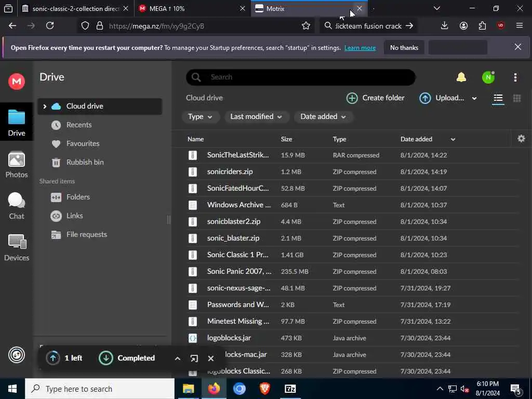Open the three-dot more options menu
532x399 pixels.
[515, 77]
